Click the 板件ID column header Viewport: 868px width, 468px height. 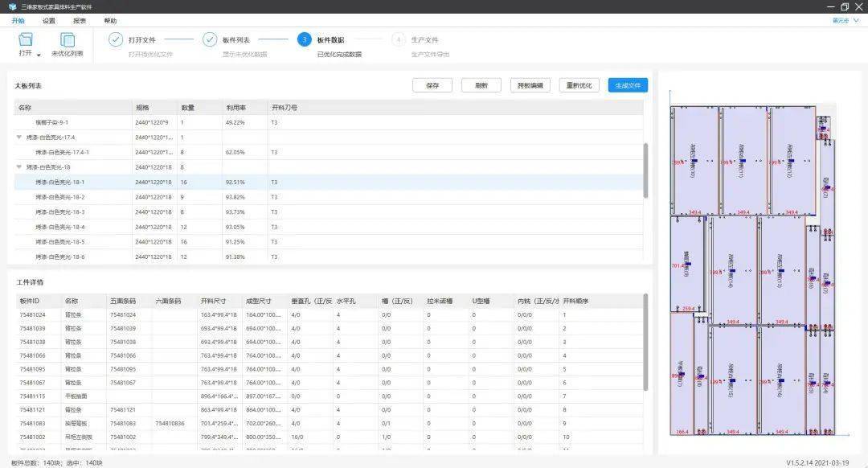pos(39,302)
